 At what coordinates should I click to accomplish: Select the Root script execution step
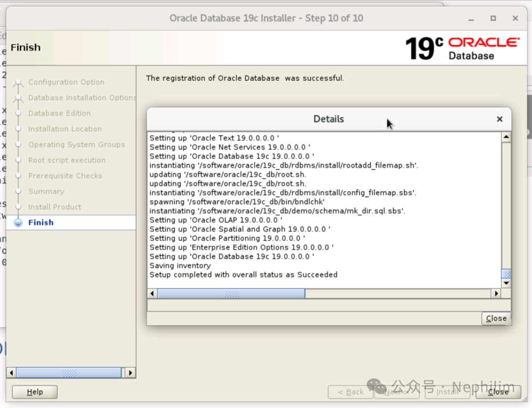coord(67,160)
